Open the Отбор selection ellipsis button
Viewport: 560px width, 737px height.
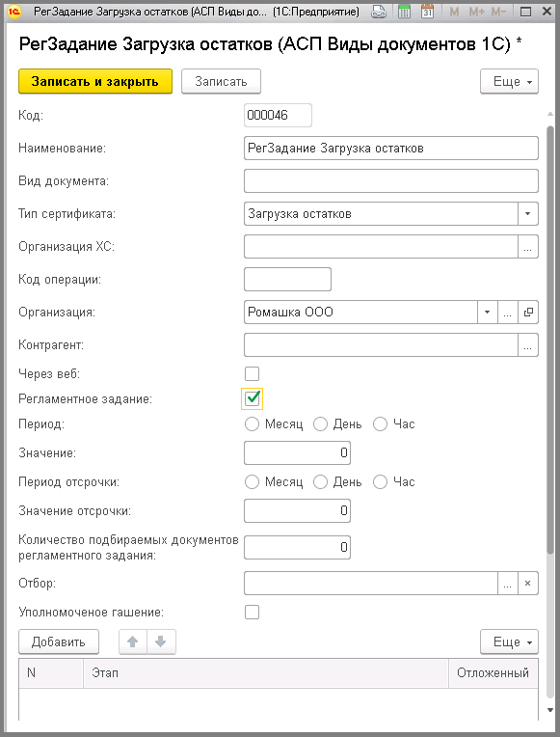pos(507,584)
